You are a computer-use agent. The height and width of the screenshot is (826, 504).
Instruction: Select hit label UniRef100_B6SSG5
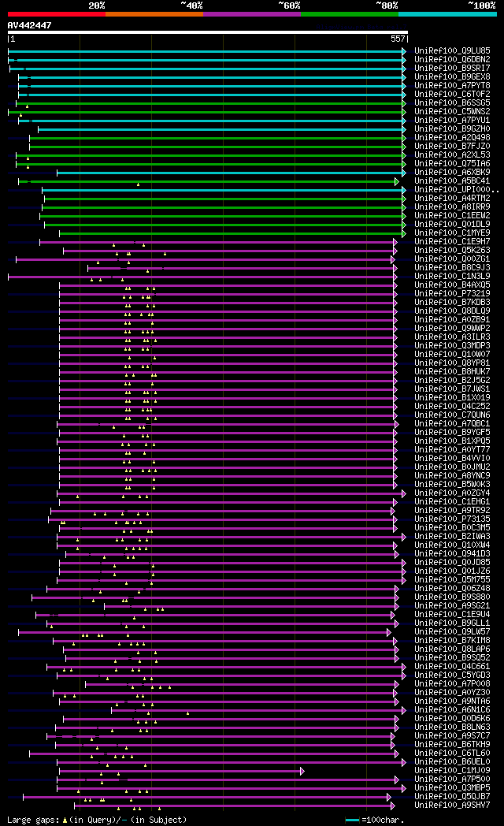pos(452,103)
